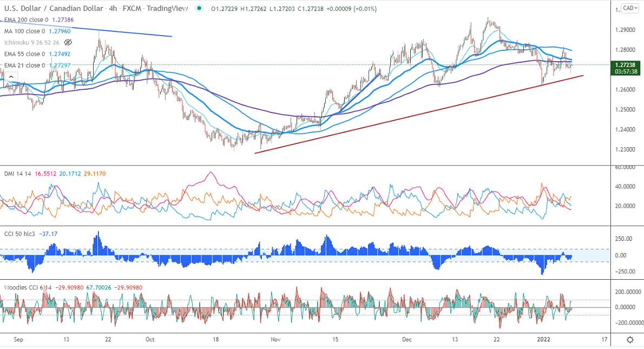Click the EMA 55 value 1.27492
This screenshot has height=349, width=644.
[x=60, y=54]
